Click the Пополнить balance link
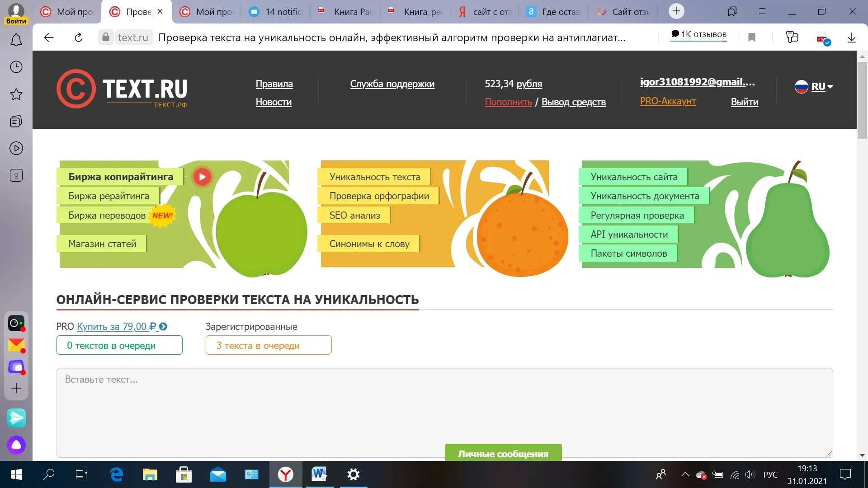The width and height of the screenshot is (868, 488). pos(508,102)
